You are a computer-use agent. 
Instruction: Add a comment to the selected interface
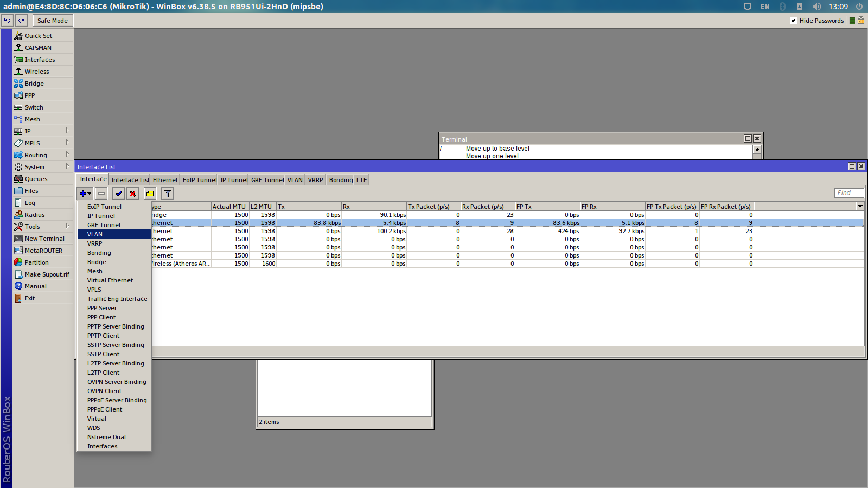coord(150,193)
